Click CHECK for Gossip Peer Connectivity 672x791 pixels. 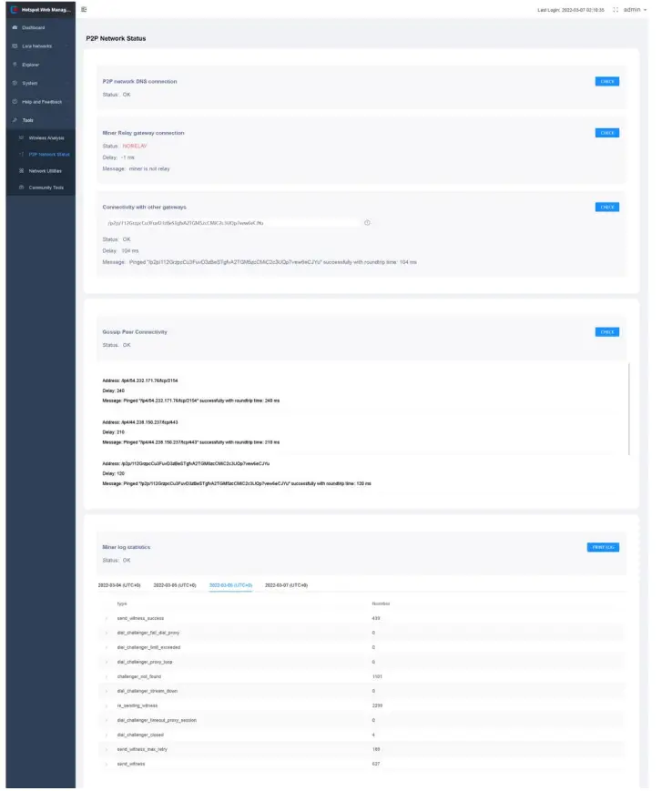[607, 332]
